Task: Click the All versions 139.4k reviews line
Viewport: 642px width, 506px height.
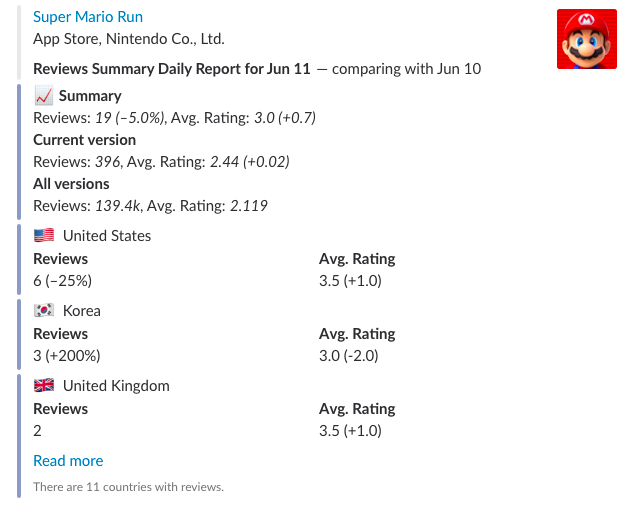Action: pyautogui.click(x=150, y=206)
